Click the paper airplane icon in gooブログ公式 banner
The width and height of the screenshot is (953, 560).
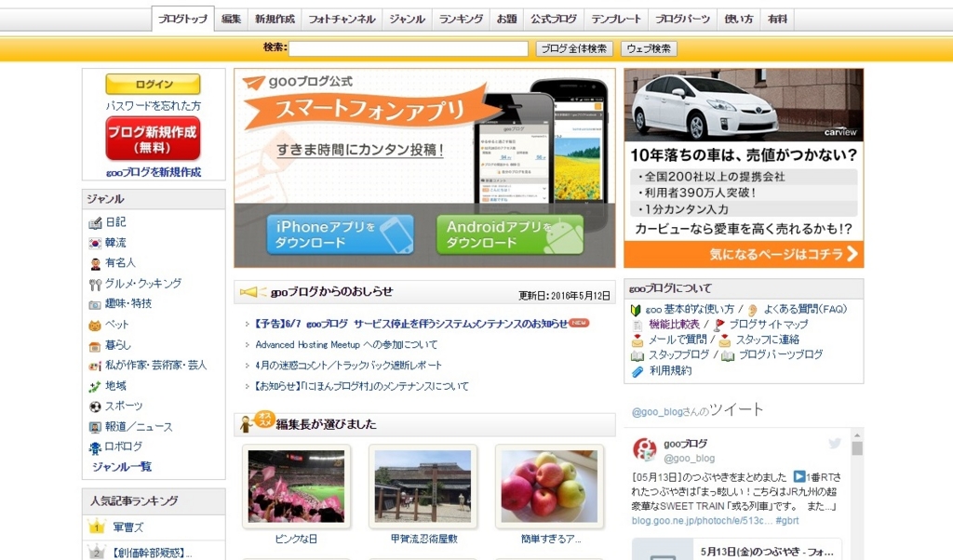pos(253,82)
